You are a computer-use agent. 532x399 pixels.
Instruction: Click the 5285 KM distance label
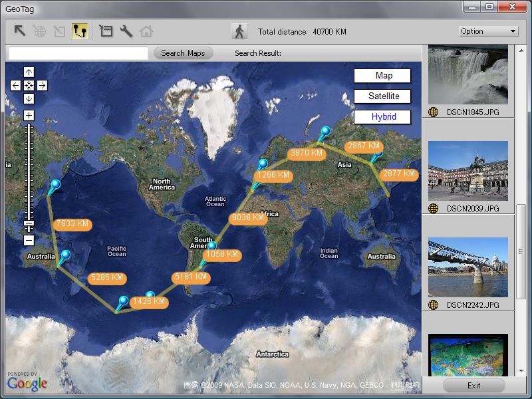(107, 278)
